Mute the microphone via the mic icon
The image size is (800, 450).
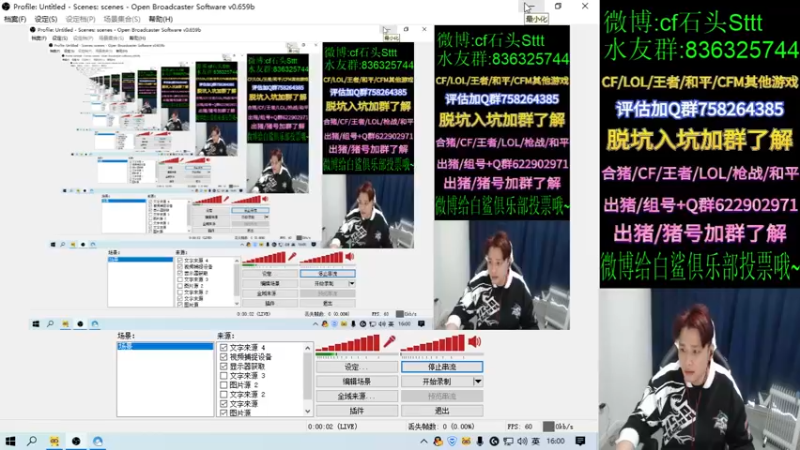390,341
